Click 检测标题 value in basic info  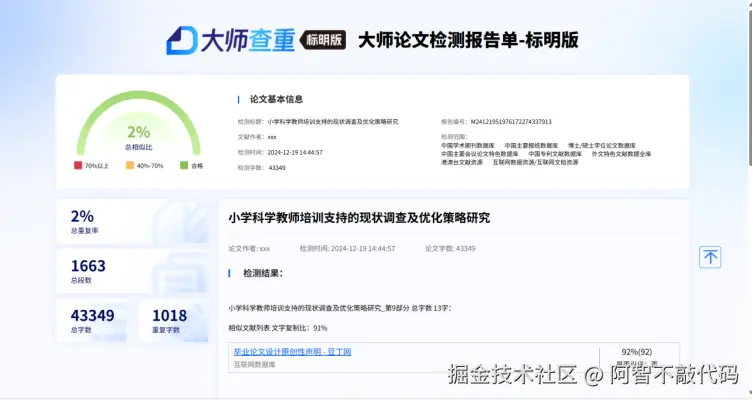click(x=333, y=122)
